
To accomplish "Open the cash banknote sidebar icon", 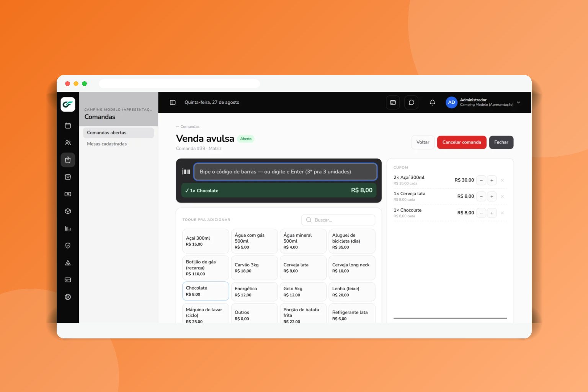I will tap(68, 194).
